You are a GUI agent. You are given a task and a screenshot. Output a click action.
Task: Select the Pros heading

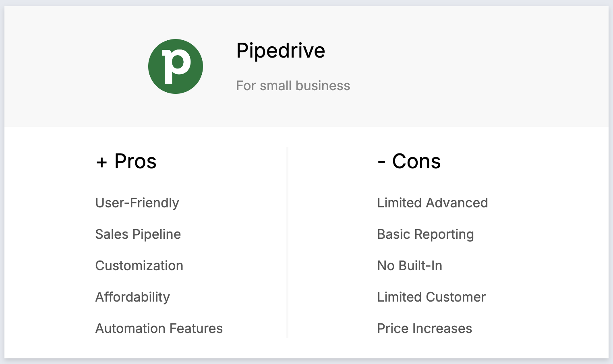coord(135,161)
